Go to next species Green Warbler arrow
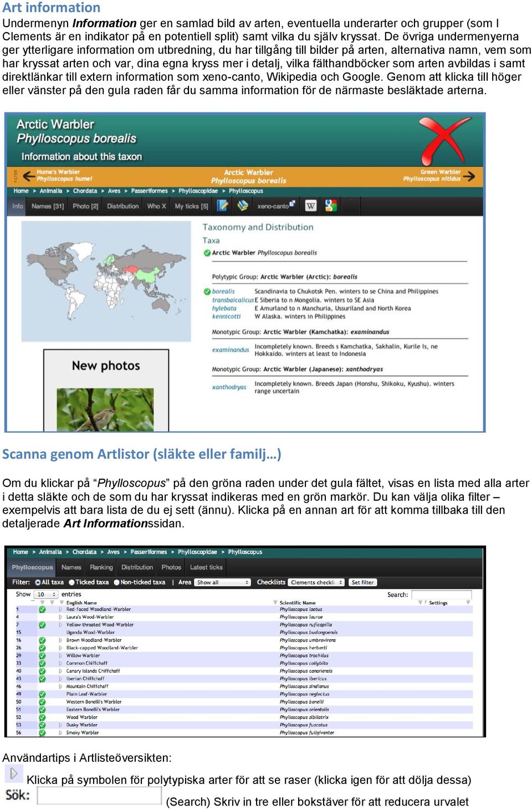532x810 pixels. point(469,176)
